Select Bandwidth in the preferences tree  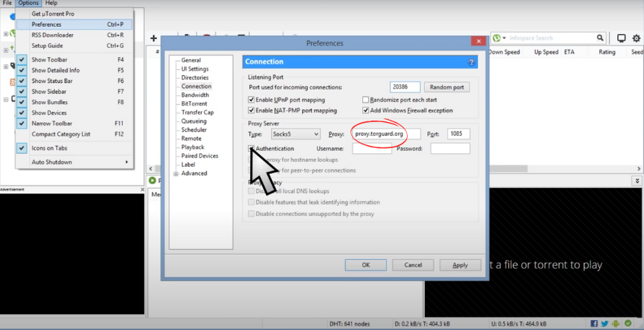coord(195,95)
